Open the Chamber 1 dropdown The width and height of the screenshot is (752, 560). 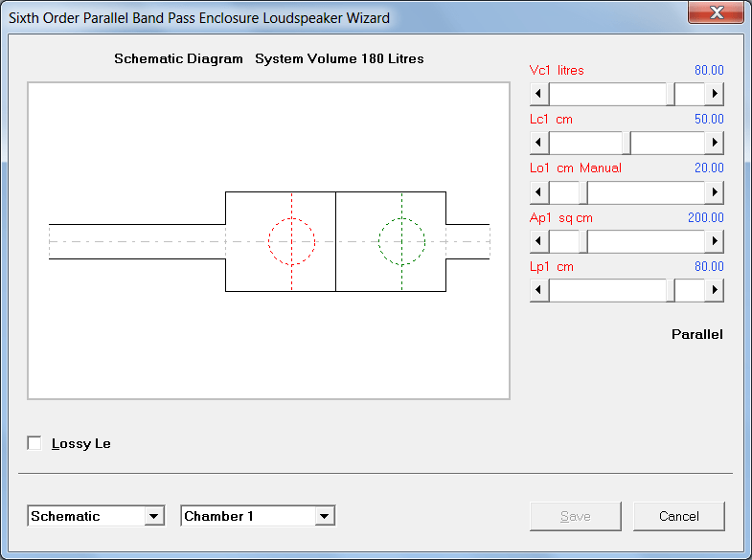point(324,516)
